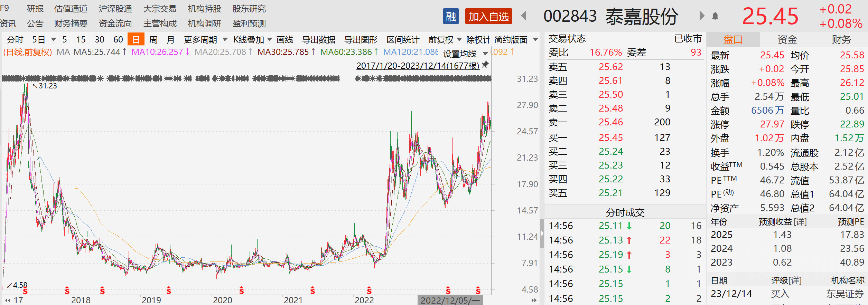Go to previous stock with left arrow
Screen dimensions: 868x305
click(524, 16)
